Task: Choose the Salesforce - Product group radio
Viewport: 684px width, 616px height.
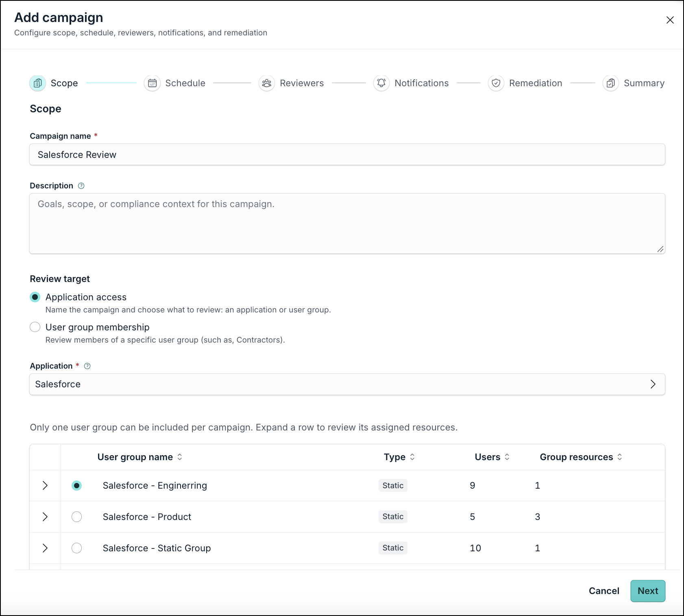Action: pos(76,517)
